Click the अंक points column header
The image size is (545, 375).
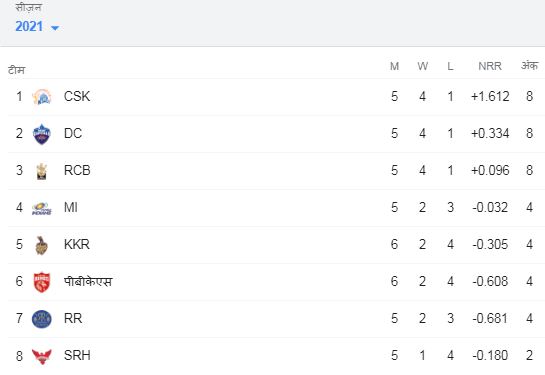coord(529,65)
